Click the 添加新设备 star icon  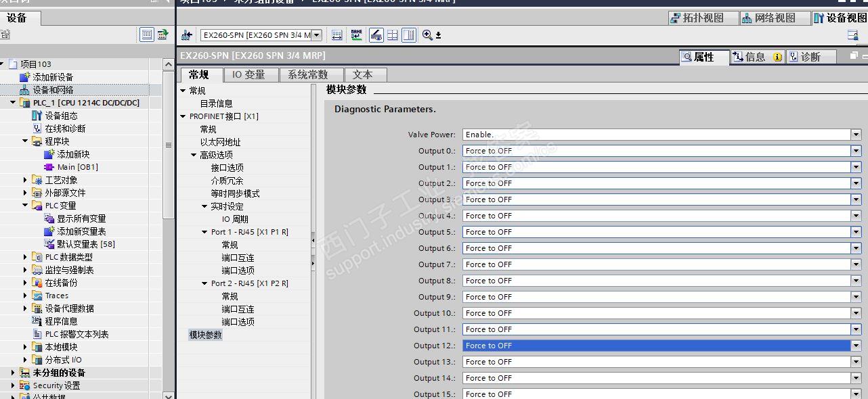[x=25, y=77]
